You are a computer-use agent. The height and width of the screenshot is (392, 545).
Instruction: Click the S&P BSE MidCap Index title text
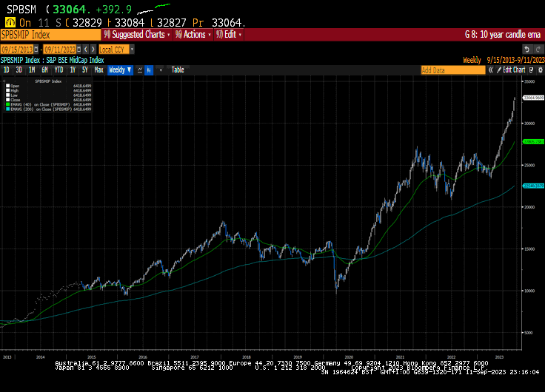coord(75,60)
